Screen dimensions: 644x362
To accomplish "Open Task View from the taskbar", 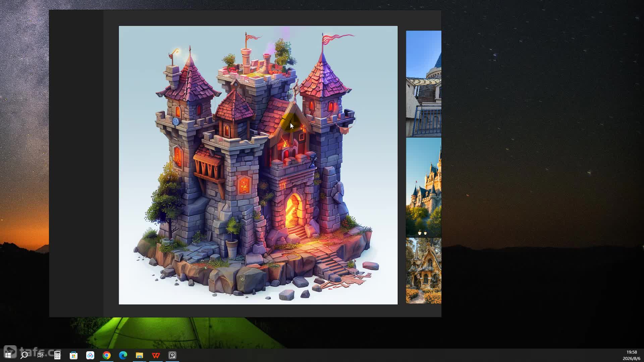I will click(x=40, y=355).
